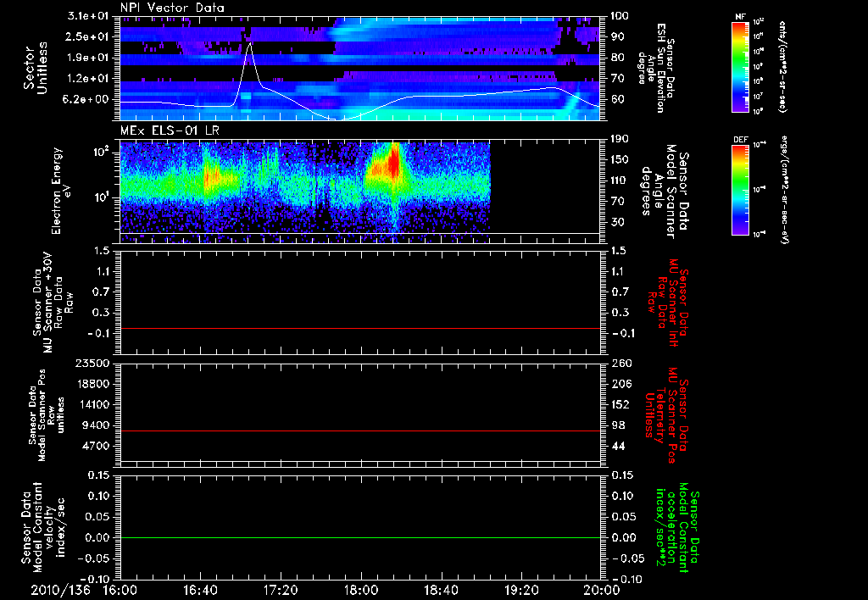Click the 'NF' label above color bar
Image resolution: width=868 pixels, height=600 pixels.
click(x=740, y=17)
